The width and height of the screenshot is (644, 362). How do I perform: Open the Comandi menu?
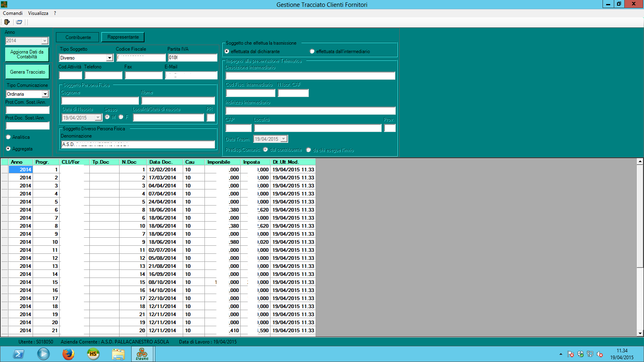point(13,13)
